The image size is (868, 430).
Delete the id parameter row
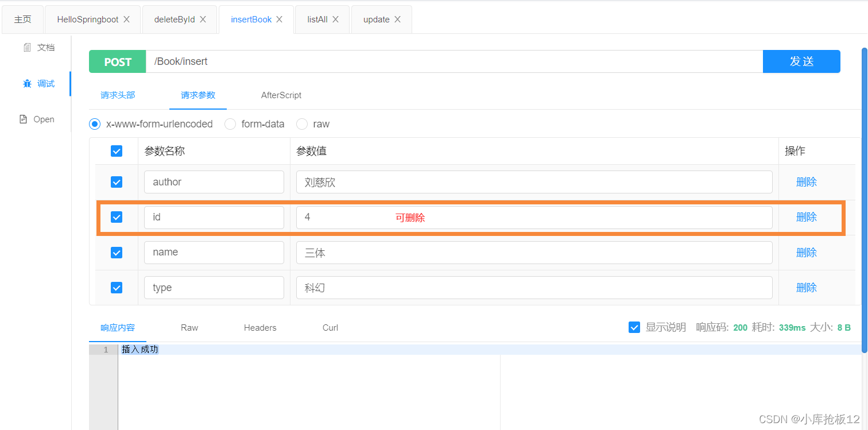[x=807, y=217]
